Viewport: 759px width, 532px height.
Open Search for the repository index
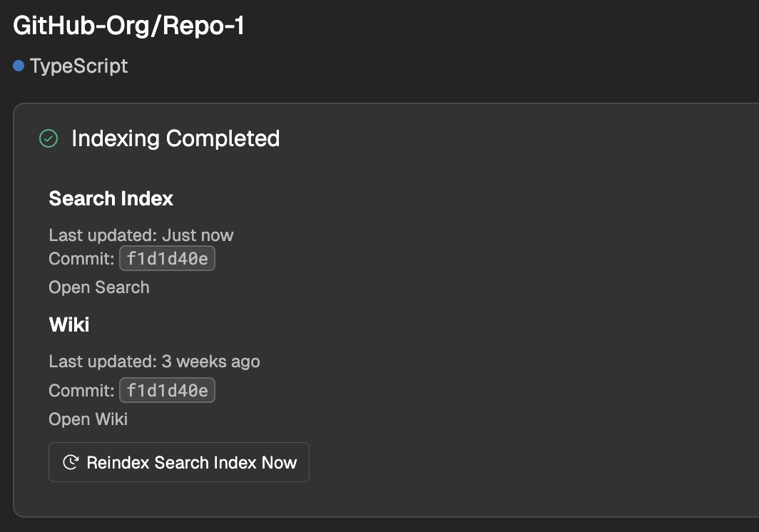(x=98, y=287)
